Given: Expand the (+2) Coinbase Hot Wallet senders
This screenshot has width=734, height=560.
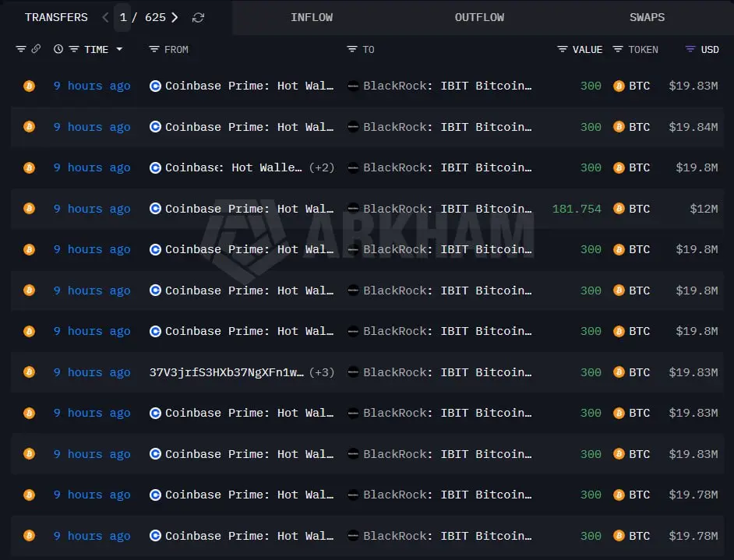Looking at the screenshot, I should pyautogui.click(x=322, y=167).
